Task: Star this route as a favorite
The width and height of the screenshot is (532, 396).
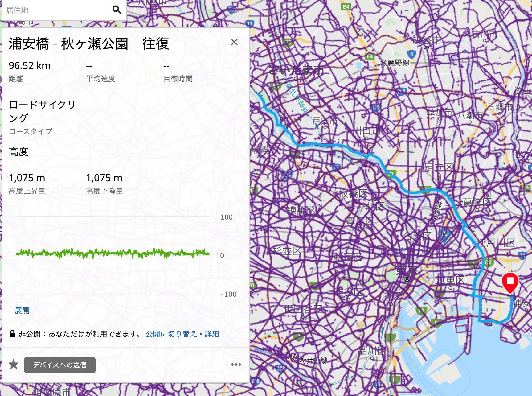Action: pos(14,365)
